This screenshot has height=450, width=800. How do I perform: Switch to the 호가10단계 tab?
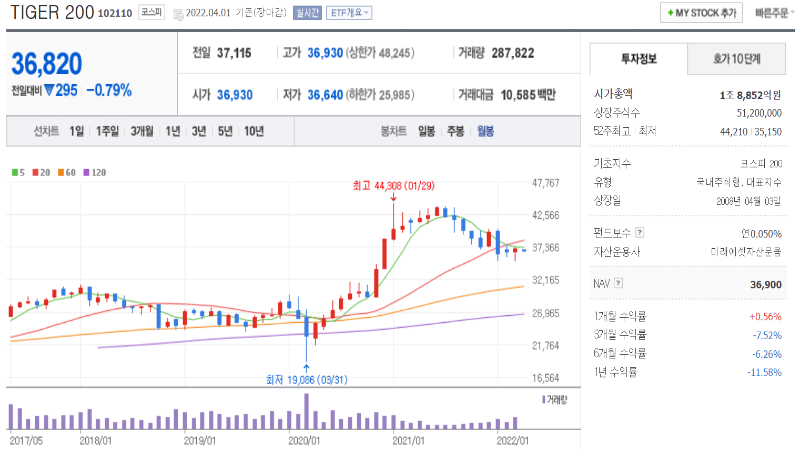tap(736, 59)
